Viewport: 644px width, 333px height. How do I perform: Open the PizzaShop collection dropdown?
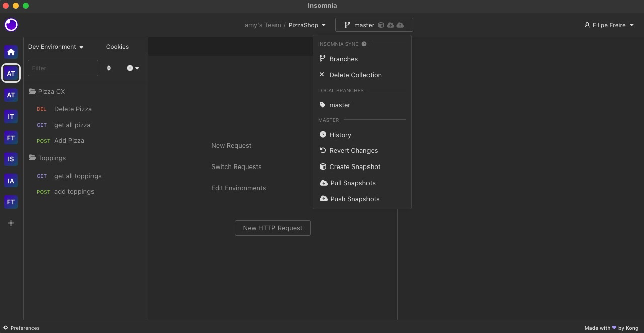307,25
